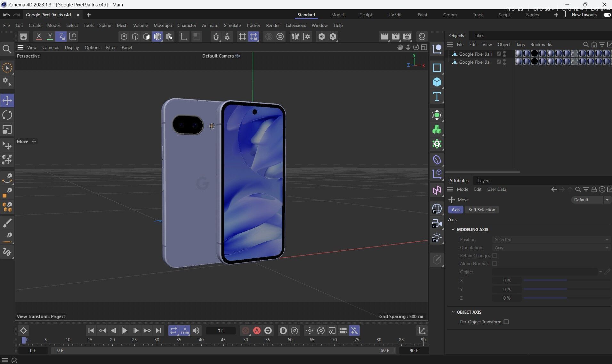Toggle Z axis lock
This screenshot has width=612, height=364.
[x=61, y=36]
